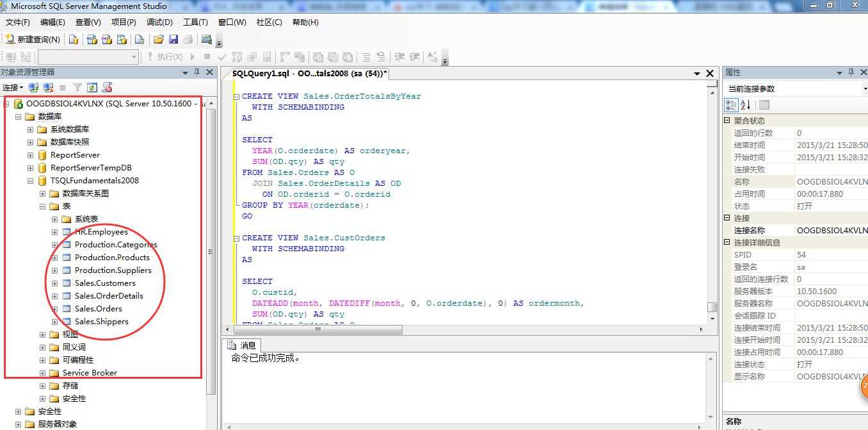The image size is (868, 430).
Task: Click the Property Pages icon in 属性 panel
Action: coord(764,104)
